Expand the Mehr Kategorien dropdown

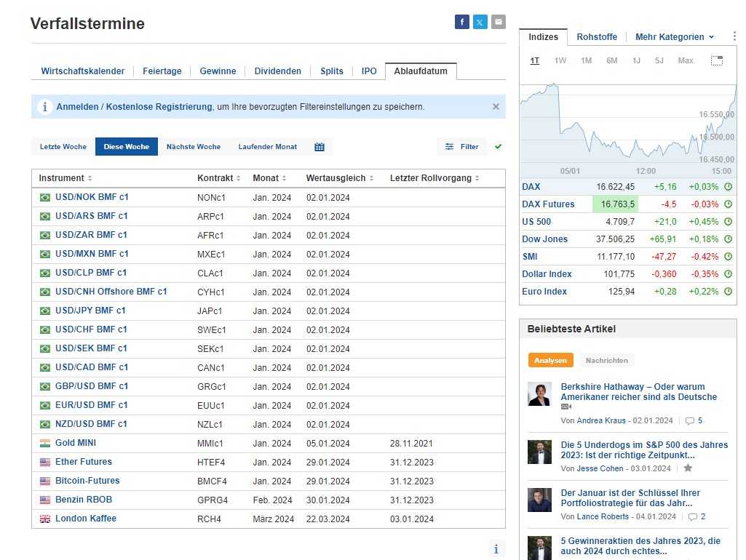(675, 37)
